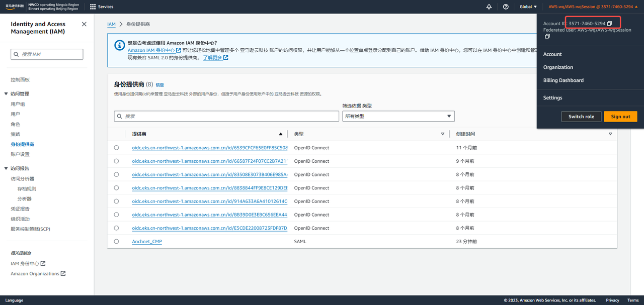644x305 pixels.
Task: Open 角色 in sidebar
Action: (x=16, y=124)
